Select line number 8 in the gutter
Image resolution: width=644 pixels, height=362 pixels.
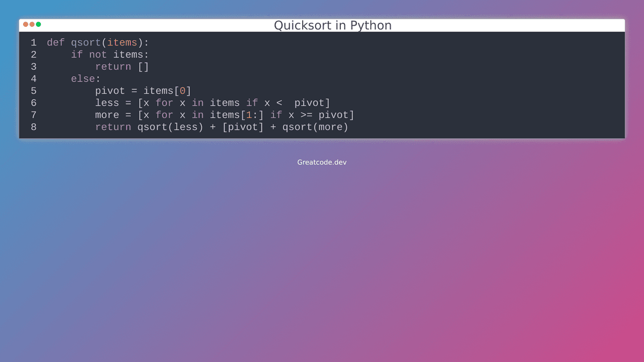(33, 127)
